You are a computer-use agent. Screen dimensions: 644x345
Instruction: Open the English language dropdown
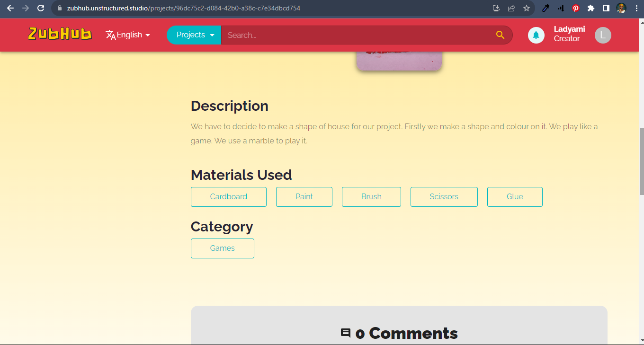click(128, 35)
